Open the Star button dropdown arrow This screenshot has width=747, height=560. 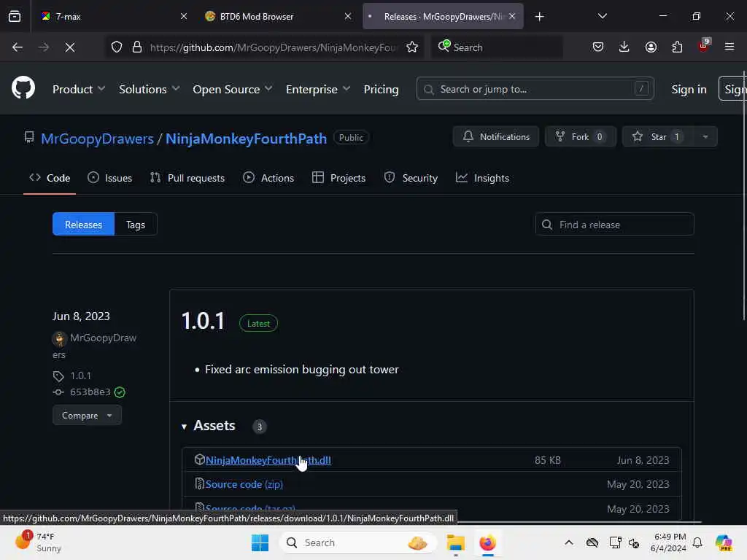[x=705, y=136]
